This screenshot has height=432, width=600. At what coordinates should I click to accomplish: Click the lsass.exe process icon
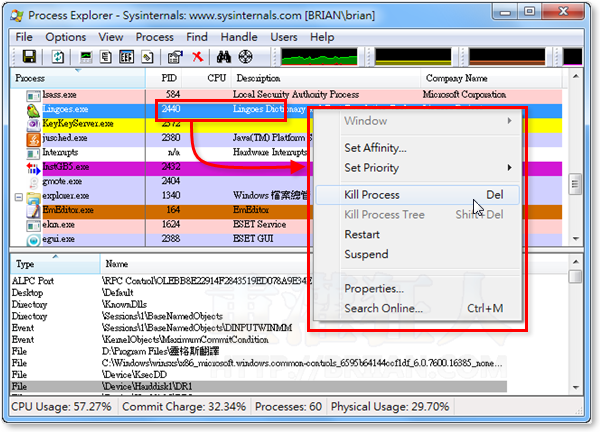coord(33,96)
